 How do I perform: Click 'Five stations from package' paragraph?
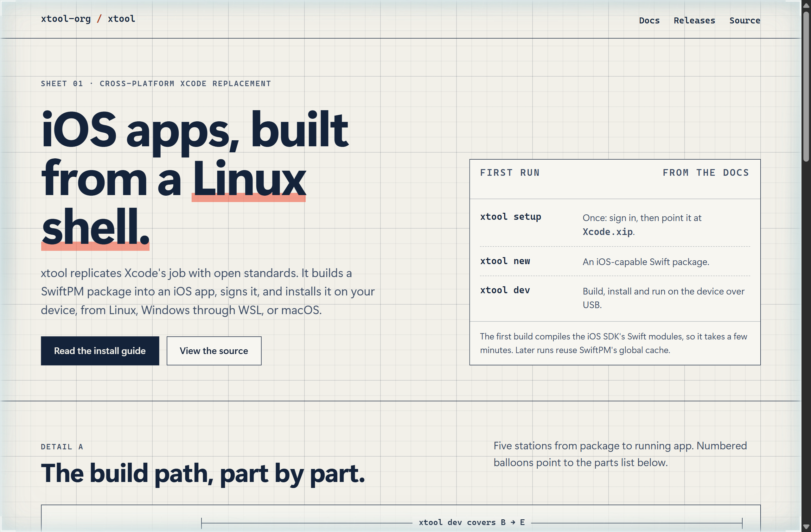620,454
